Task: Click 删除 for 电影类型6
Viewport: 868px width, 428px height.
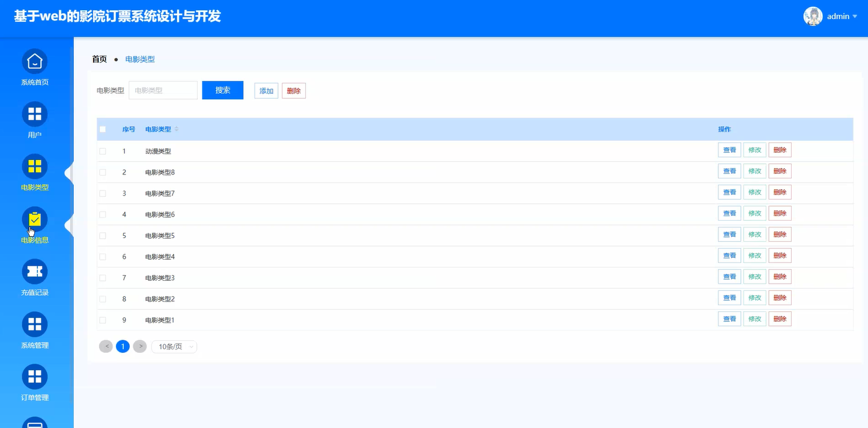Action: point(780,213)
